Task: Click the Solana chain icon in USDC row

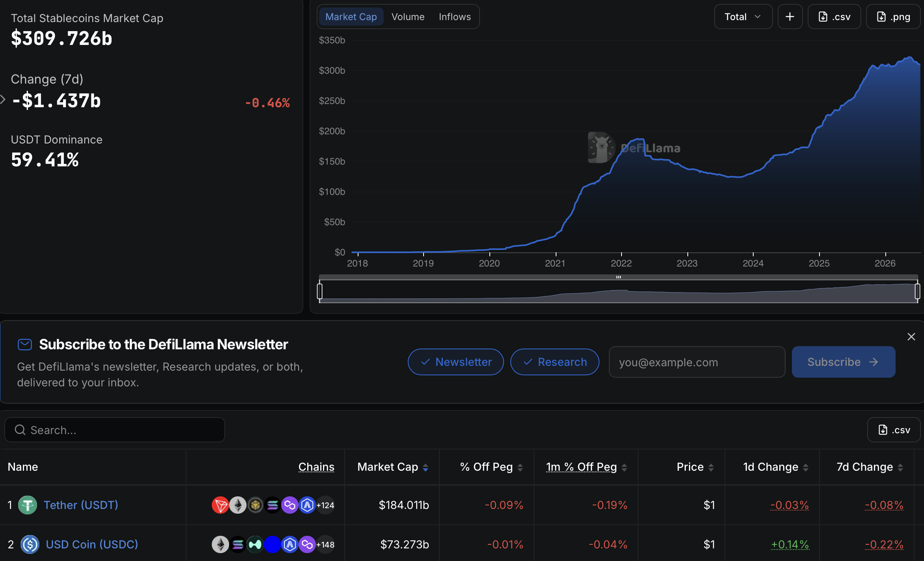Action: click(x=238, y=544)
